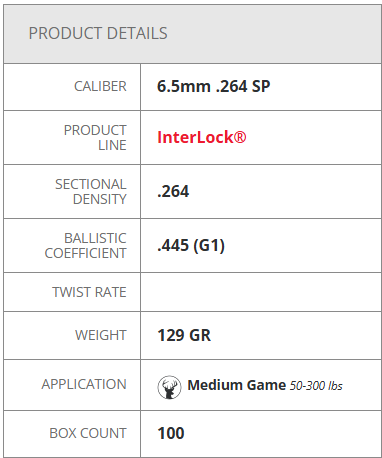382x458 pixels.
Task: Click the APPLICATION label
Action: click(x=84, y=384)
